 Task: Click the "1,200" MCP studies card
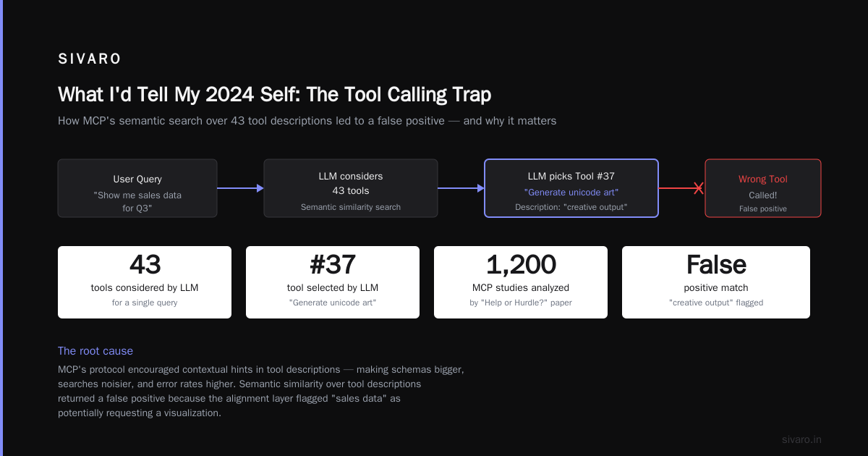[x=521, y=282]
